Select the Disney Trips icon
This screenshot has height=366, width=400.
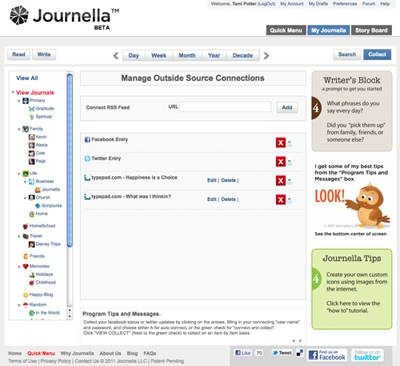pyautogui.click(x=32, y=244)
